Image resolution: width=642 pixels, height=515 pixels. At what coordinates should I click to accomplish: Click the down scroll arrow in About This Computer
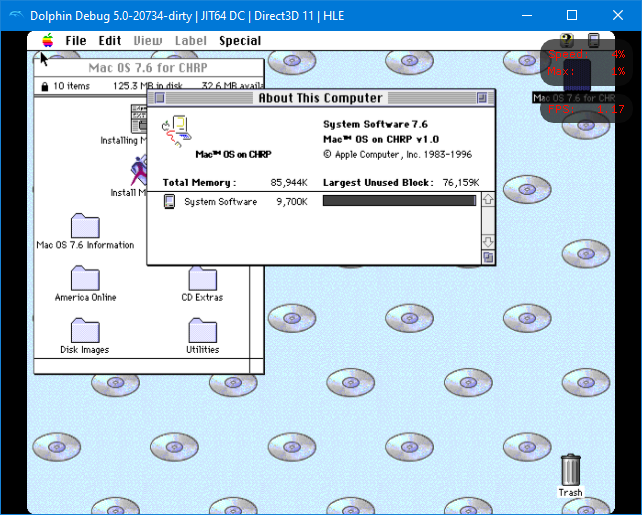point(488,242)
